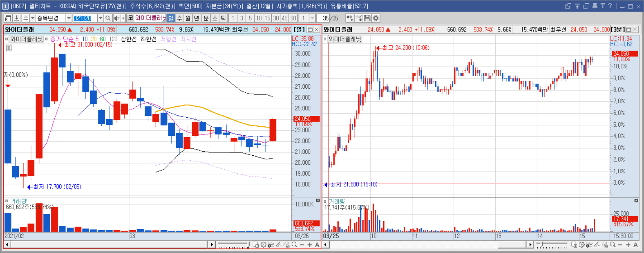Collapse volume pane in 3-minute chart

pyautogui.click(x=636, y=200)
